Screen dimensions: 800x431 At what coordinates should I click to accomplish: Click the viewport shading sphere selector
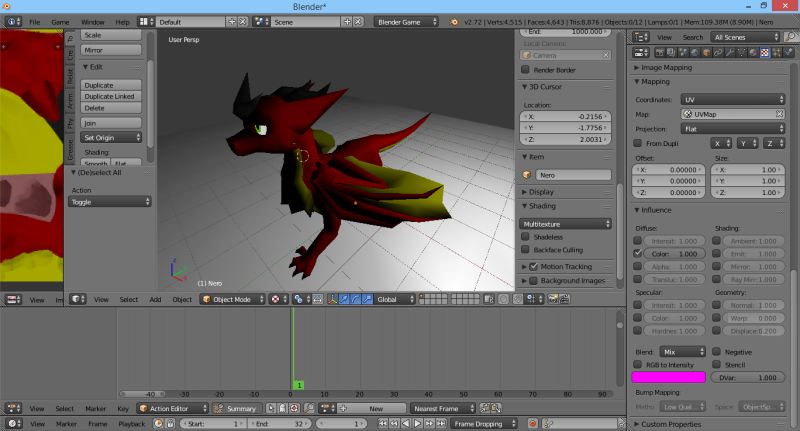click(x=279, y=299)
